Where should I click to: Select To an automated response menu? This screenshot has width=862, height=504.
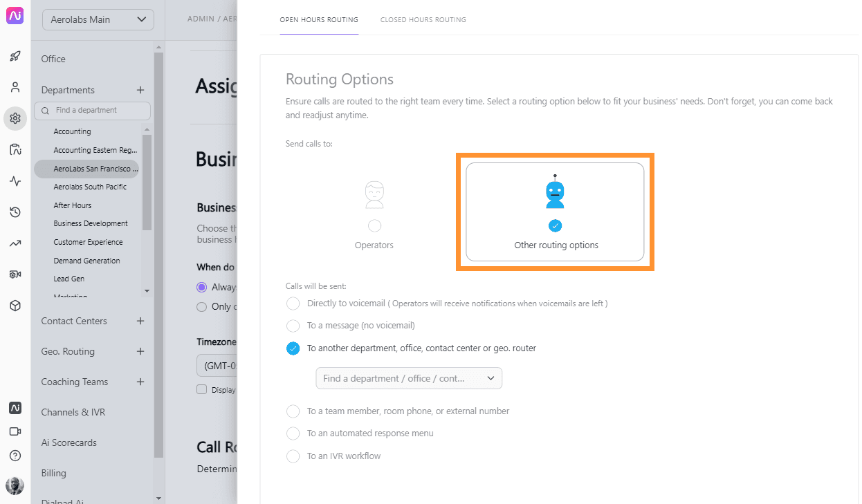coord(293,433)
